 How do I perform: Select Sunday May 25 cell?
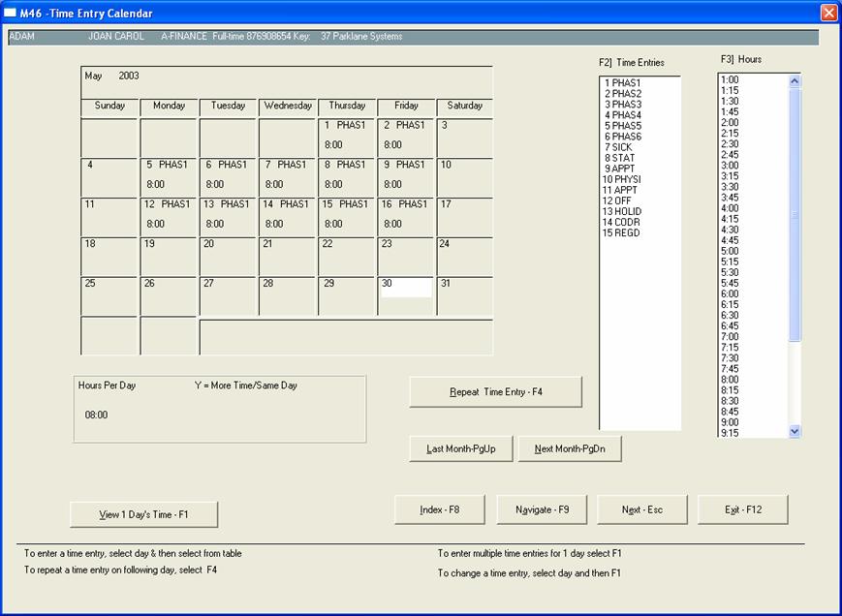[x=109, y=296]
